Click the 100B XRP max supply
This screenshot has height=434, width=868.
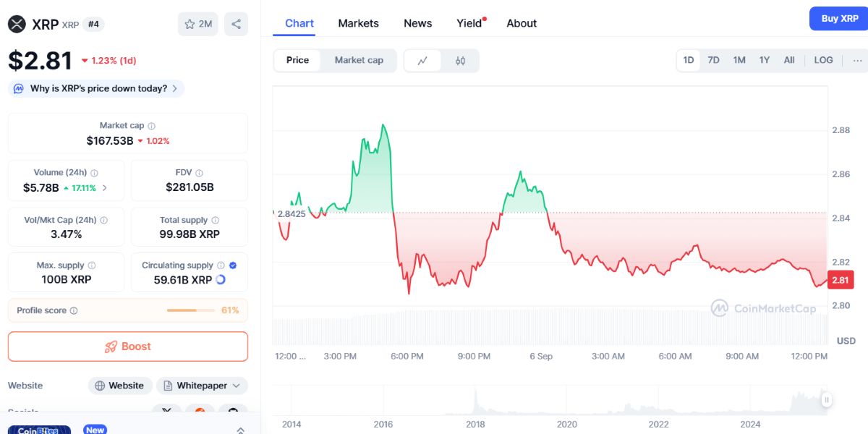[66, 279]
